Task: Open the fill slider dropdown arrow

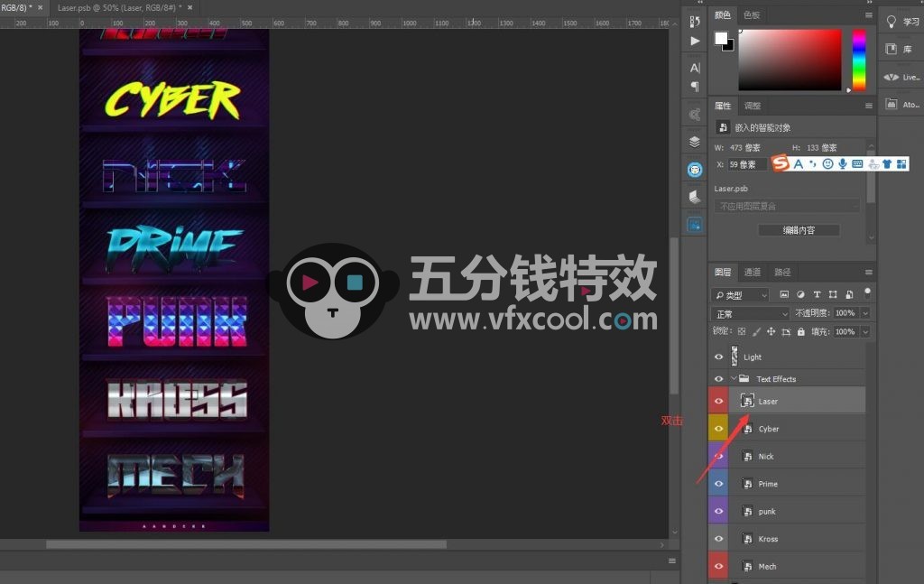Action: (865, 332)
